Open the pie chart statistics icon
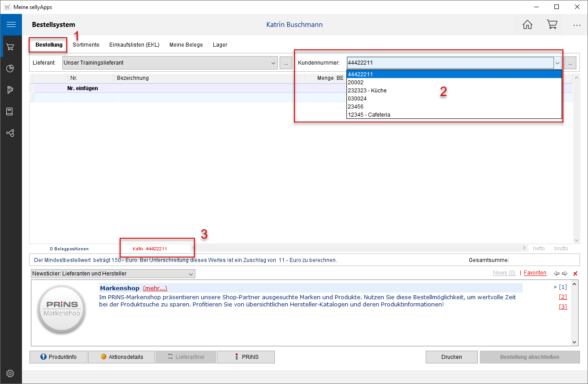The image size is (588, 384). coord(10,68)
